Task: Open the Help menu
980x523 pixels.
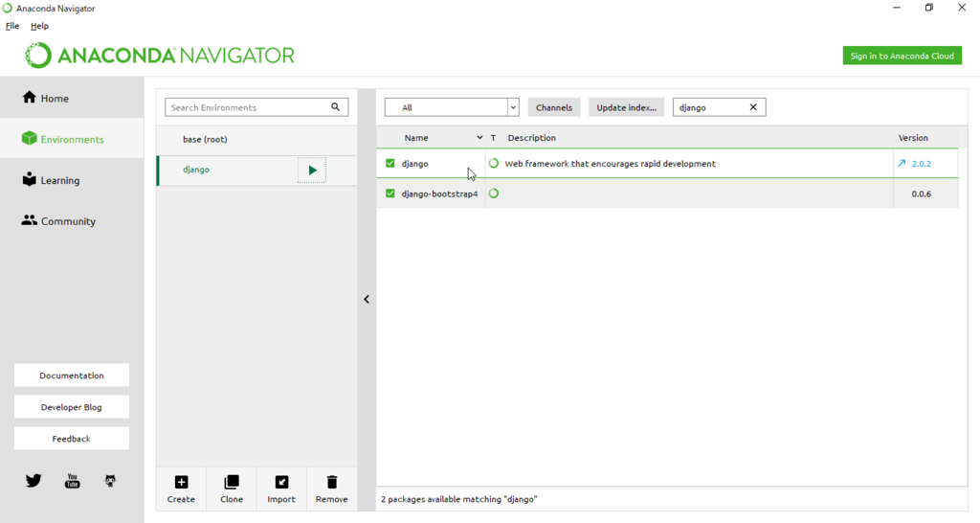Action: (x=39, y=26)
